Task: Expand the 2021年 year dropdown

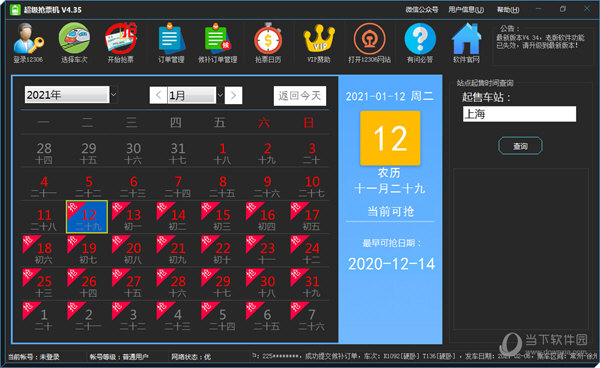Action: tap(114, 94)
